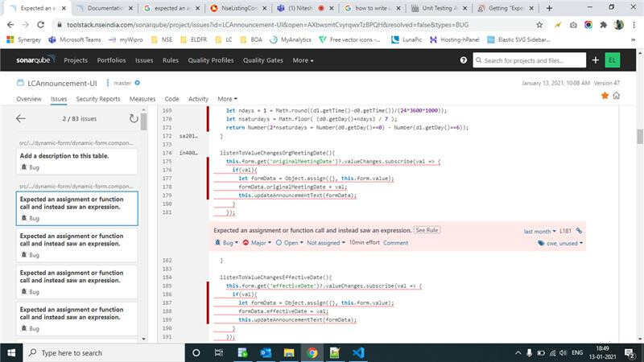The height and width of the screenshot is (362, 644).
Task: Open the green EL user avatar
Action: (x=613, y=60)
